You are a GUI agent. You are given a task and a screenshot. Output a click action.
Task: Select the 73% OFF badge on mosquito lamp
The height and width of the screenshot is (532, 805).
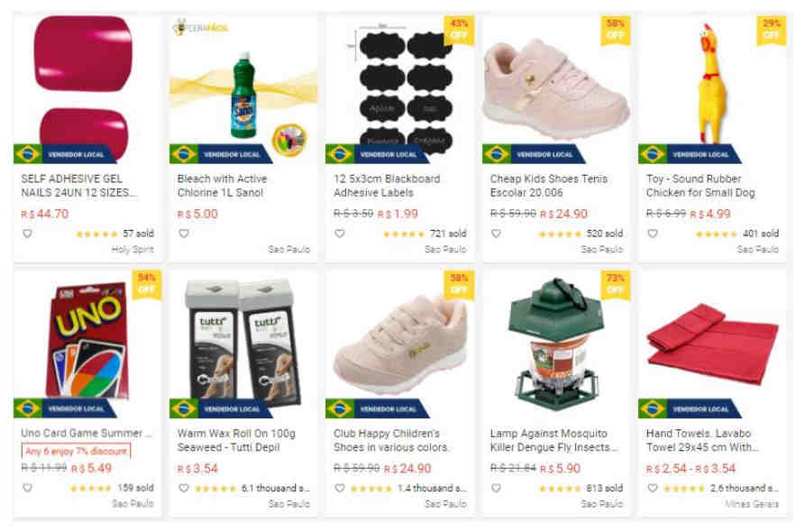pos(615,285)
